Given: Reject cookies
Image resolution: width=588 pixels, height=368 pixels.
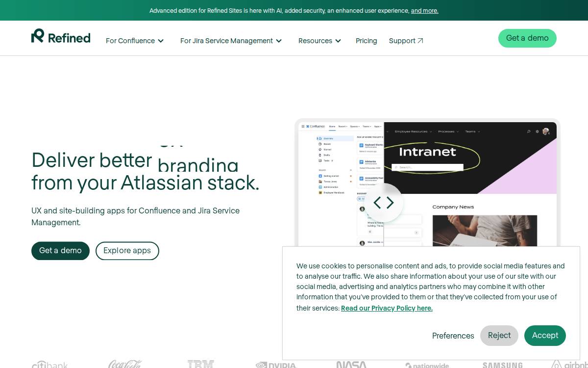Looking at the screenshot, I should pos(499,336).
